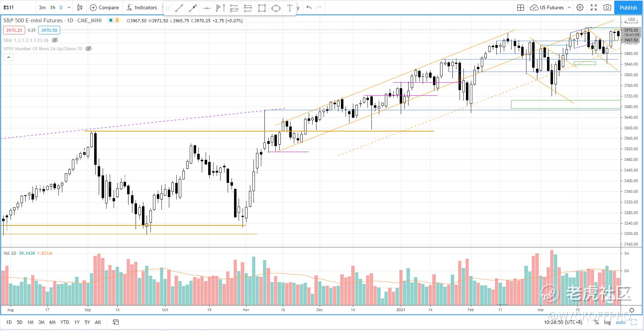Select the Trend Line drawing tool

pyautogui.click(x=179, y=8)
